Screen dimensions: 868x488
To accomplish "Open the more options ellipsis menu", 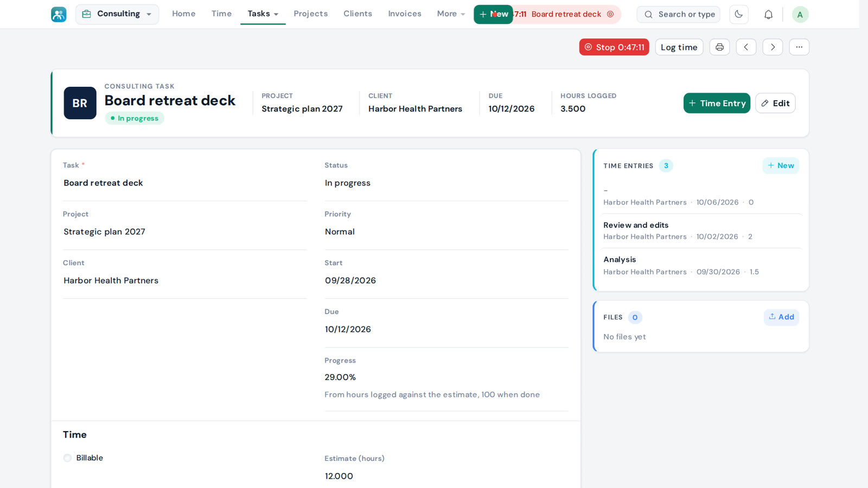I will pyautogui.click(x=799, y=47).
